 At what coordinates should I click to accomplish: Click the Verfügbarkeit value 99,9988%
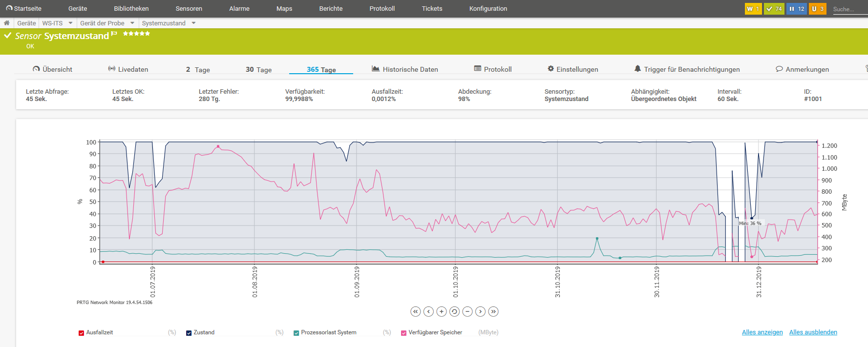[299, 99]
